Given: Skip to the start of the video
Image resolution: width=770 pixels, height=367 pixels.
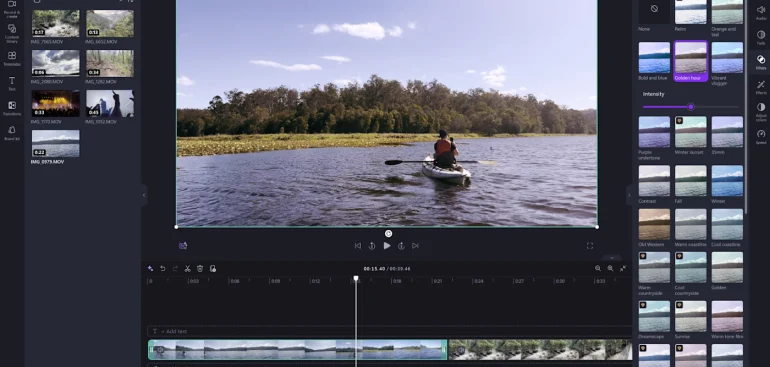Looking at the screenshot, I should point(358,246).
